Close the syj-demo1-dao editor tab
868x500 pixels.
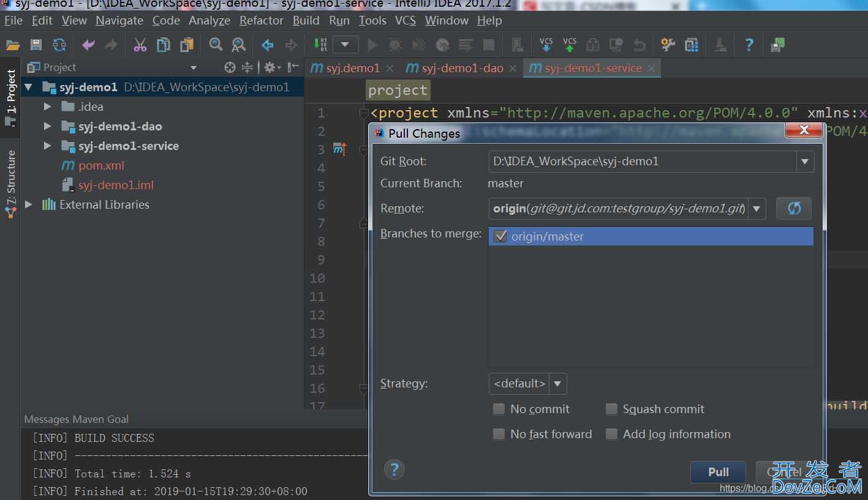513,69
